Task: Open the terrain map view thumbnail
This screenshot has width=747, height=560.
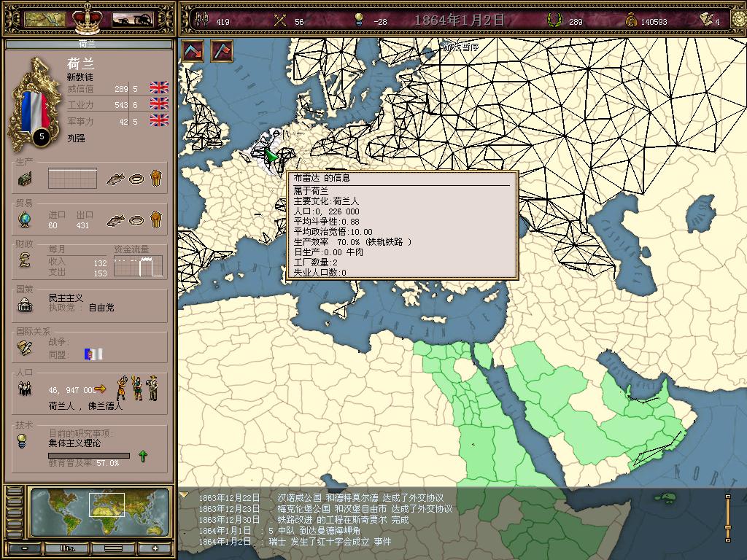Action: tap(44, 20)
